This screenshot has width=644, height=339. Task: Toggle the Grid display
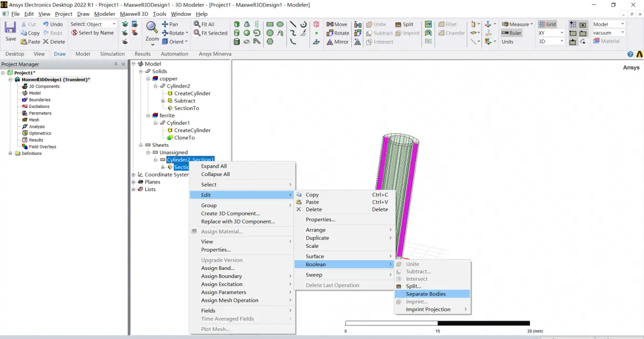coord(547,24)
